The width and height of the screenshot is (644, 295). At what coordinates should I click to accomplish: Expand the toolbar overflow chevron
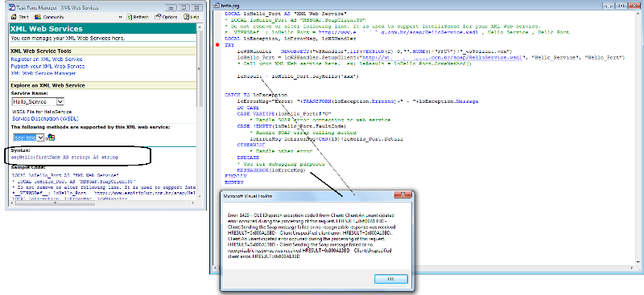coord(120,17)
